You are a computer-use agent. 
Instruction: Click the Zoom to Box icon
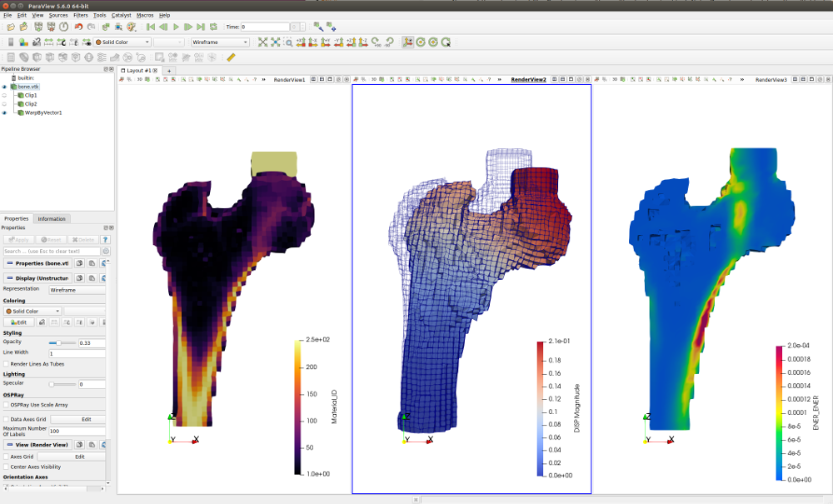pyautogui.click(x=288, y=42)
